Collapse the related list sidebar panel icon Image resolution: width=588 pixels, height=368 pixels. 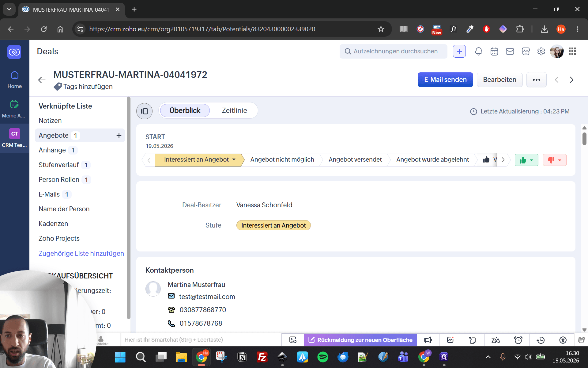coord(144,111)
